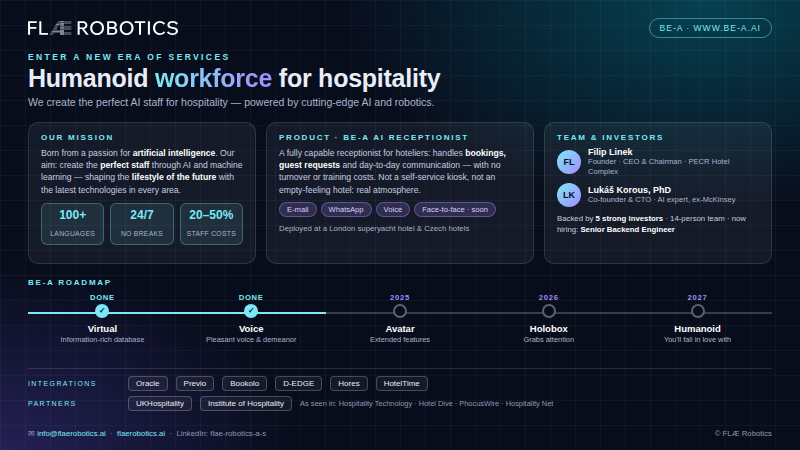Click the Holobox roadmap title

click(x=548, y=329)
